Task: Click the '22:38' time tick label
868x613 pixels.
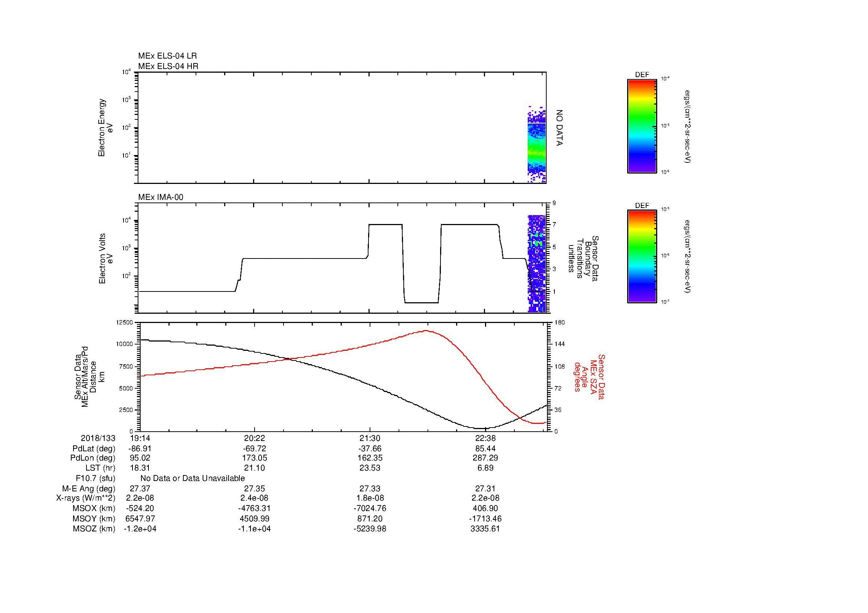Action: click(x=485, y=438)
